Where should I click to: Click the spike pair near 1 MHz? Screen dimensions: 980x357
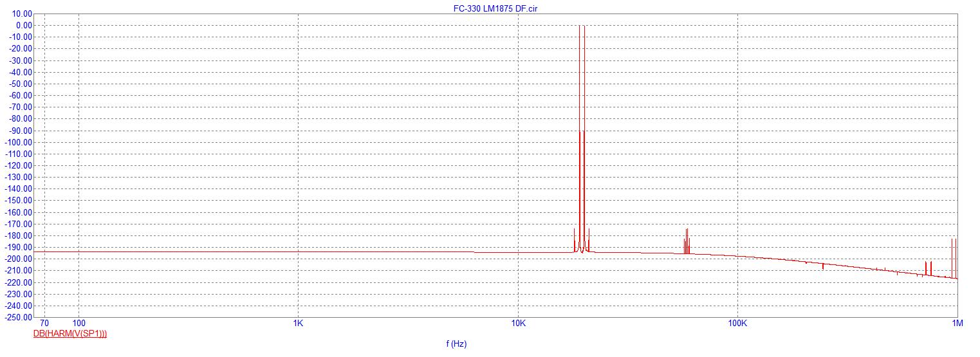coord(954,257)
